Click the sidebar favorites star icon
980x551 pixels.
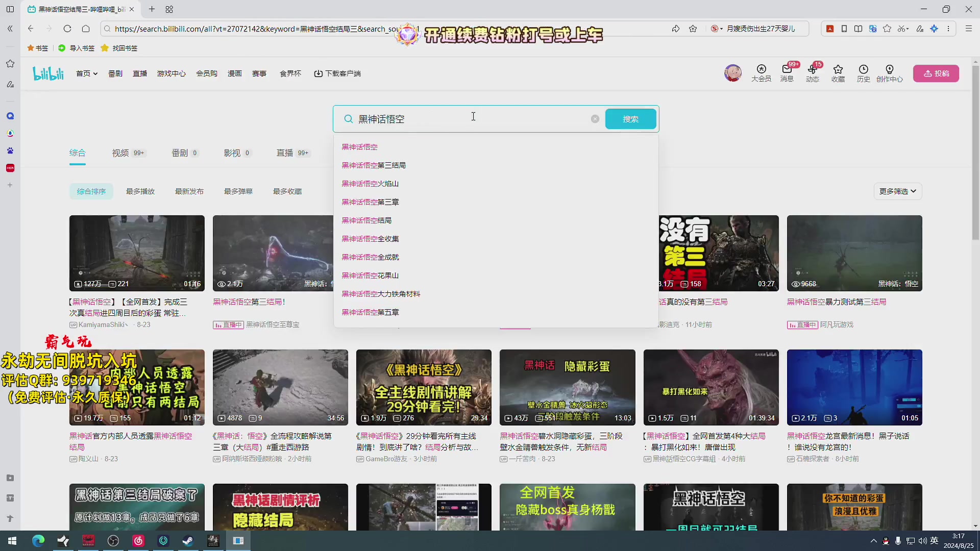(x=10, y=64)
